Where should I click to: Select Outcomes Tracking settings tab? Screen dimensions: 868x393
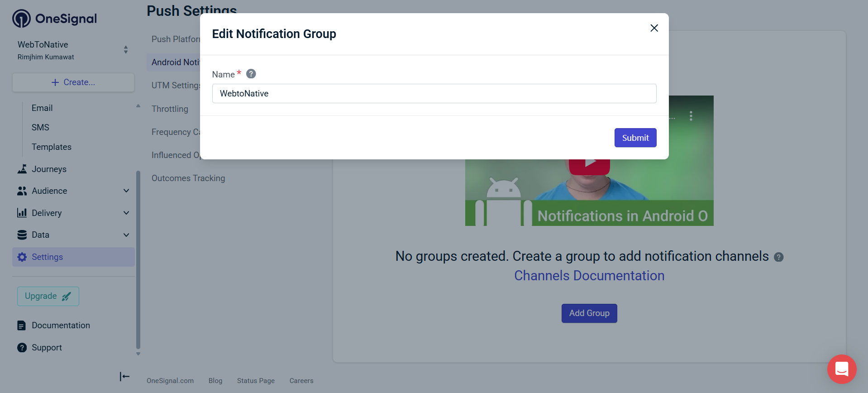[x=188, y=178]
